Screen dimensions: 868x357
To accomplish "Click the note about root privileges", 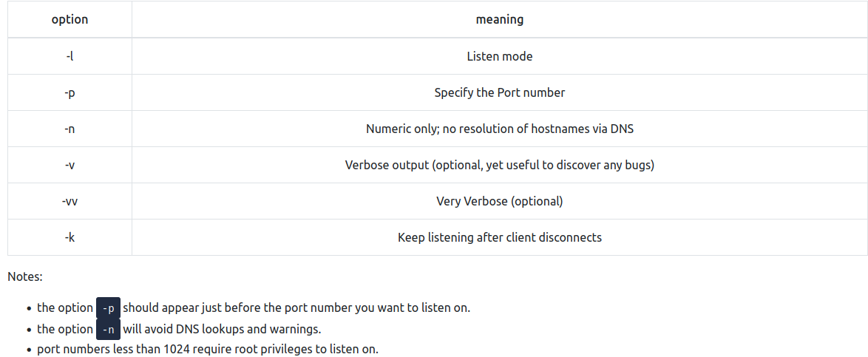I will [208, 349].
